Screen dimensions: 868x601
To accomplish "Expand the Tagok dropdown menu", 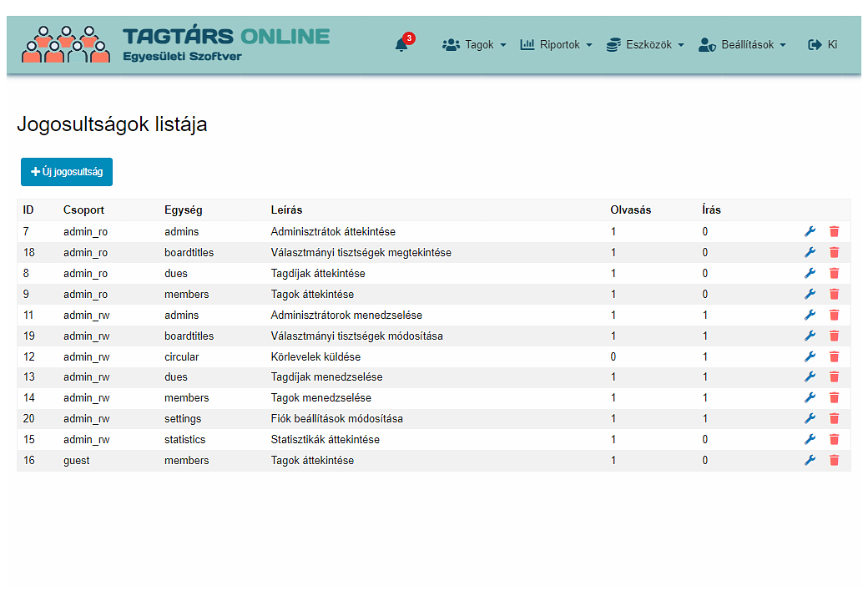I will click(474, 45).
